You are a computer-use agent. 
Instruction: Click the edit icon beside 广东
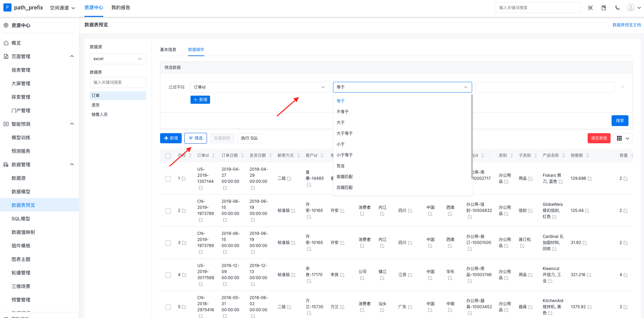pyautogui.click(x=410, y=307)
